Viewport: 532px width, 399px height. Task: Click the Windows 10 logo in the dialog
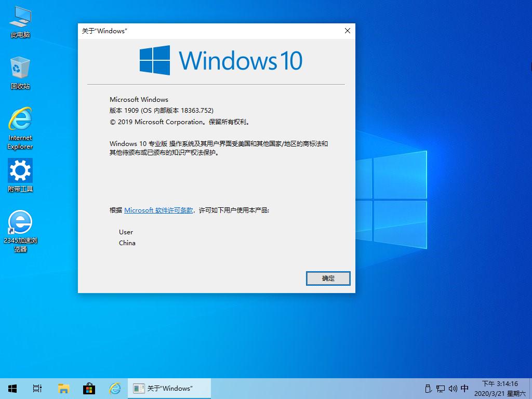pos(220,60)
